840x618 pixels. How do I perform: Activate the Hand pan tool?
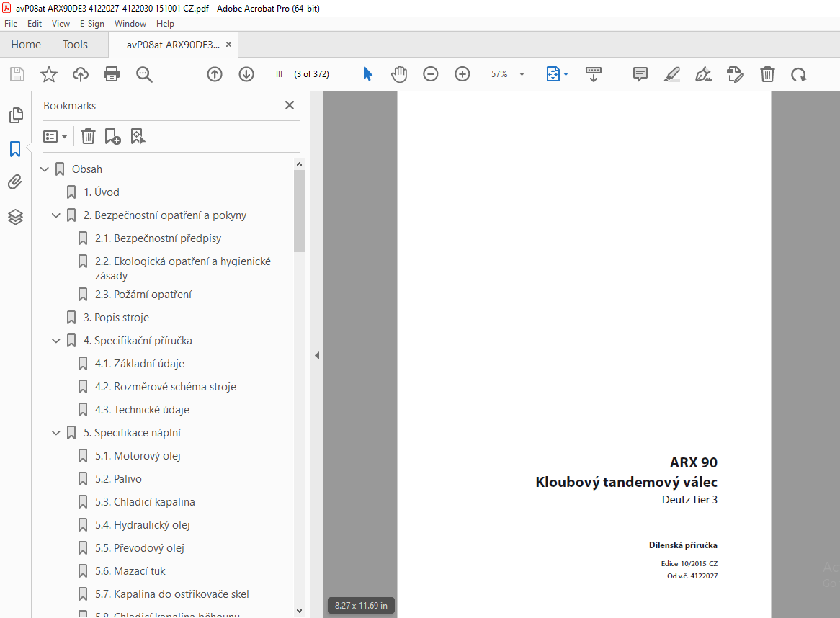(x=399, y=74)
